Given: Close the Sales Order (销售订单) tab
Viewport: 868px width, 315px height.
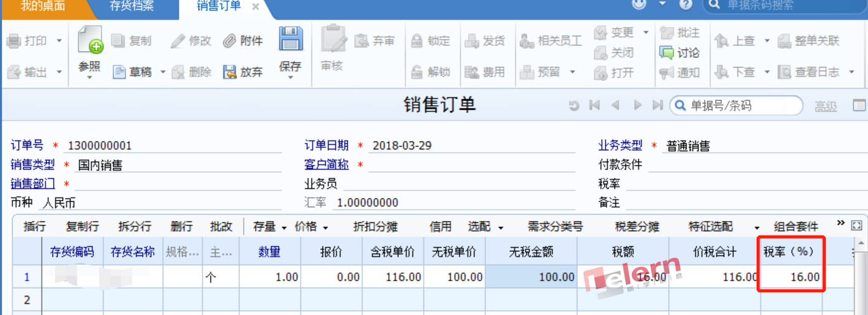Looking at the screenshot, I should (255, 7).
